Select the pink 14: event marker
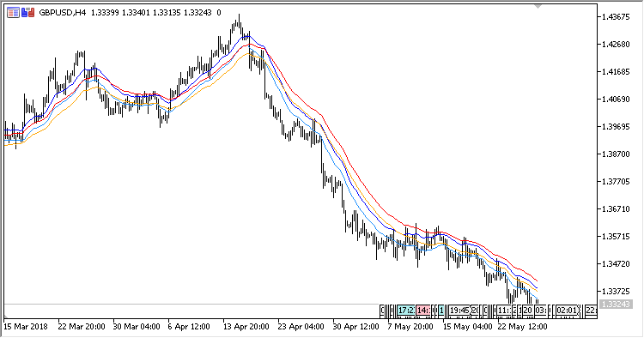 tap(423, 311)
